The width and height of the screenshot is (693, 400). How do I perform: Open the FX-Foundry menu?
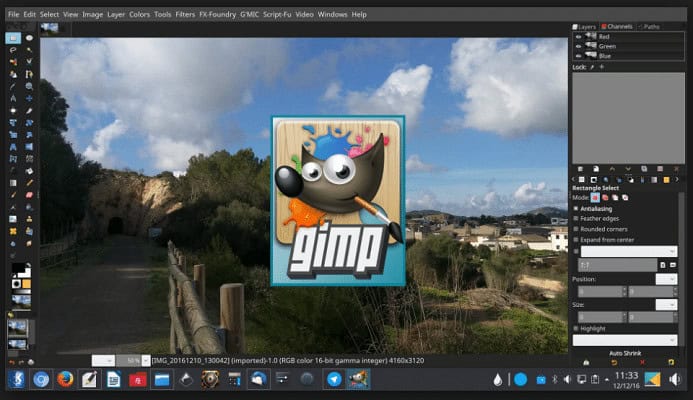[217, 14]
